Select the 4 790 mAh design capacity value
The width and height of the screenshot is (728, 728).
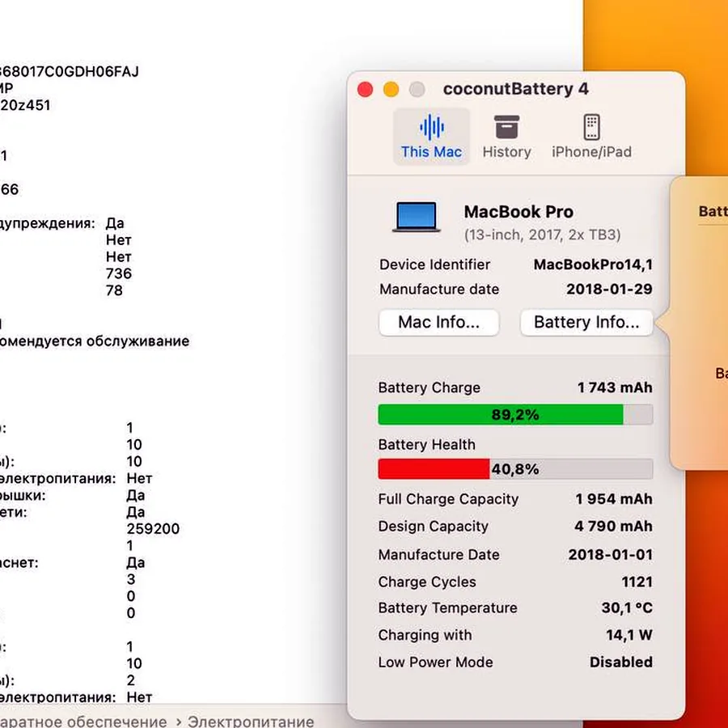[x=613, y=527]
